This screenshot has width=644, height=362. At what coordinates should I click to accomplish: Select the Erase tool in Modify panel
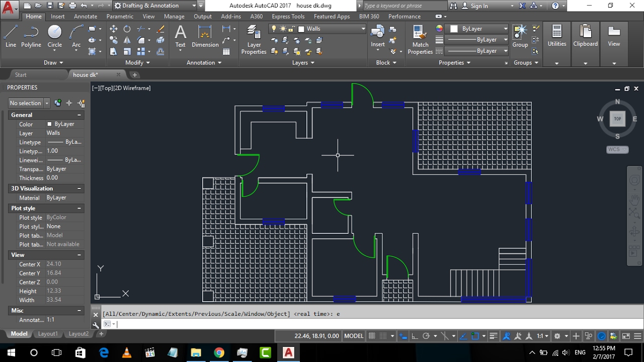point(160,29)
